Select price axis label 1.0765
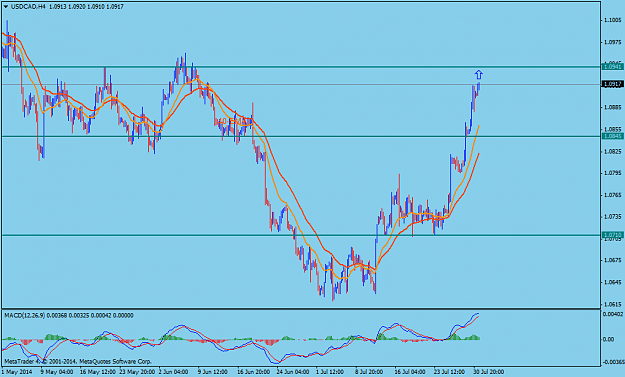 click(613, 195)
